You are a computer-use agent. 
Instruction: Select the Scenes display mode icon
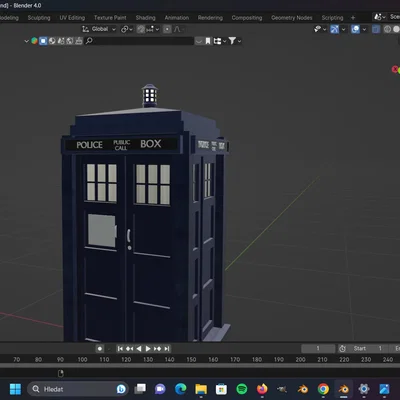click(x=34, y=41)
